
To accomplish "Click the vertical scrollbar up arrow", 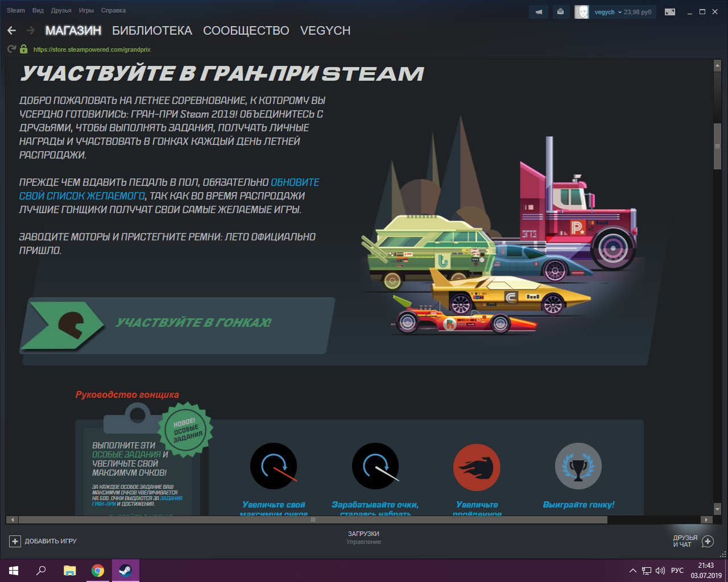I will [x=717, y=66].
